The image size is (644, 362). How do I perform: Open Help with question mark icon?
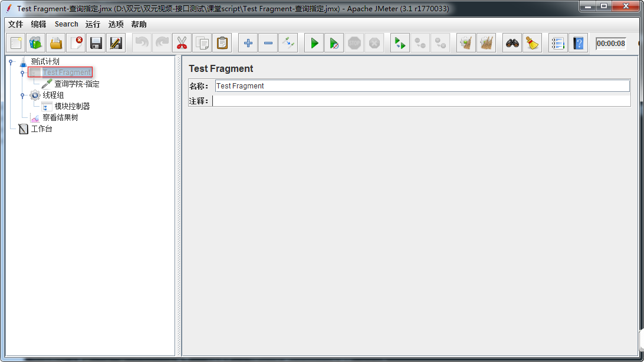click(579, 43)
